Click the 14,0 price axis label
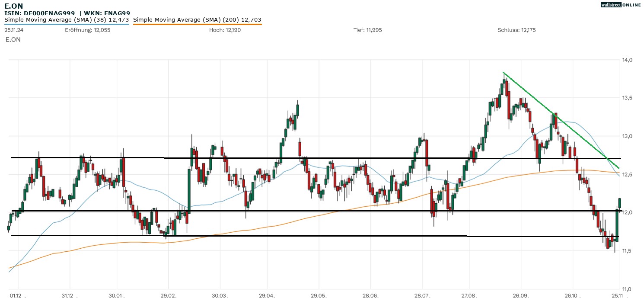 [x=628, y=60]
